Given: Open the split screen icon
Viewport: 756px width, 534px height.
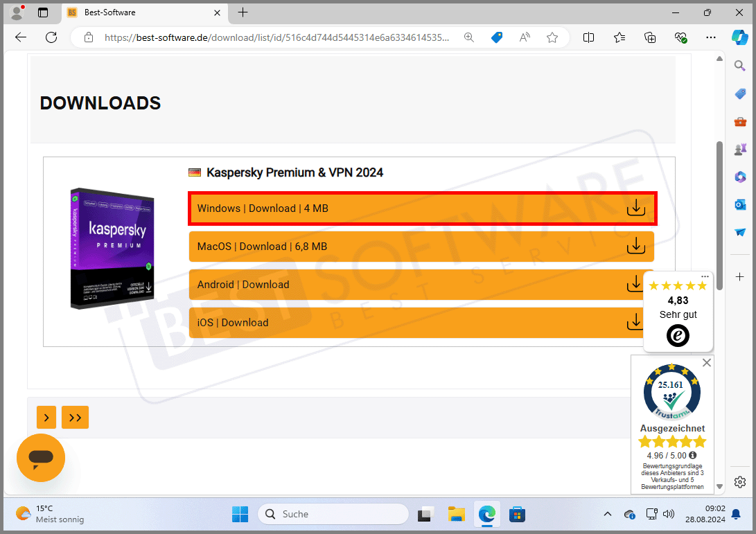Looking at the screenshot, I should point(588,37).
